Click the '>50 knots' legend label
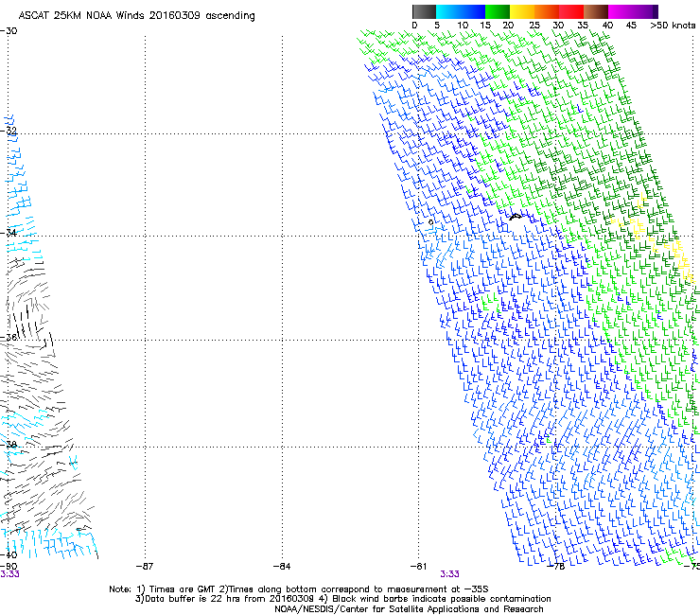 pyautogui.click(x=673, y=26)
